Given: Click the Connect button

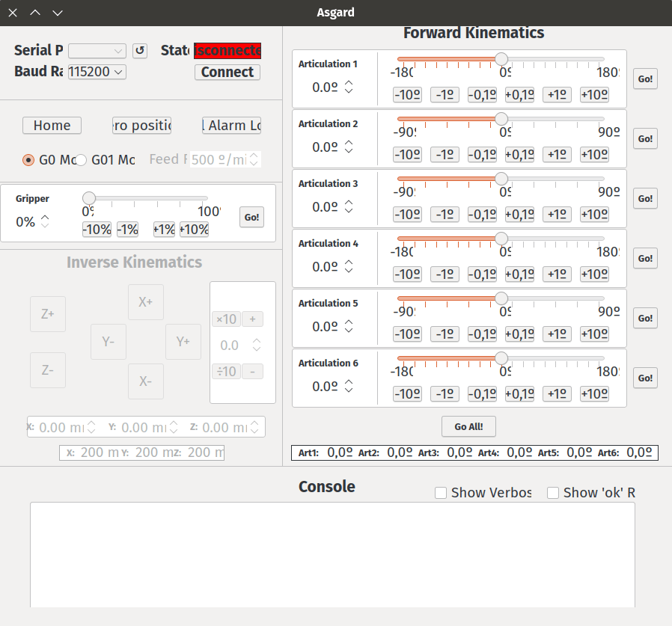Looking at the screenshot, I should point(227,72).
